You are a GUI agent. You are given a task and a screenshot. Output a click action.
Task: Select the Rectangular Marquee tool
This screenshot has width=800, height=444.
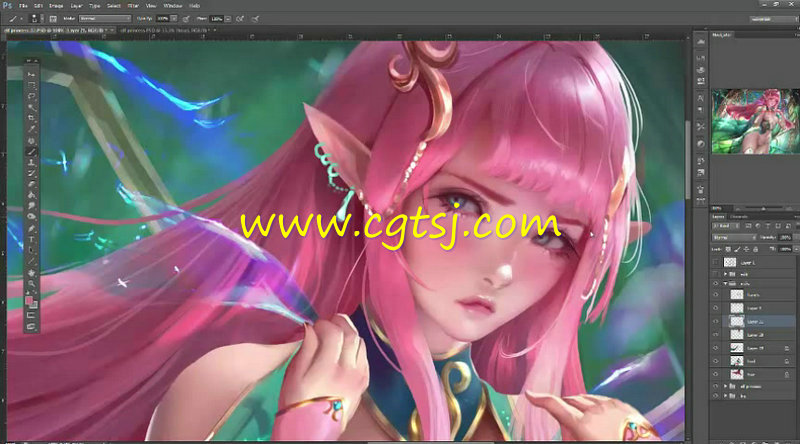[32, 85]
